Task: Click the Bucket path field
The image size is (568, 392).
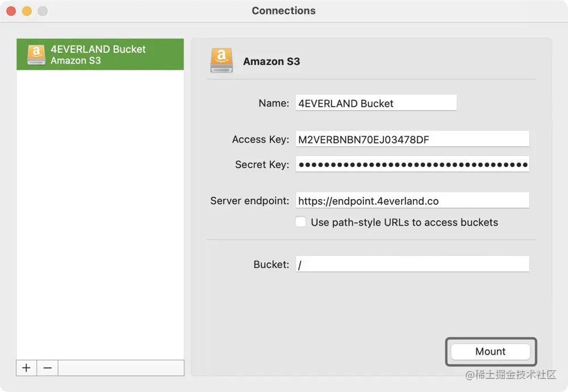Action: [412, 264]
